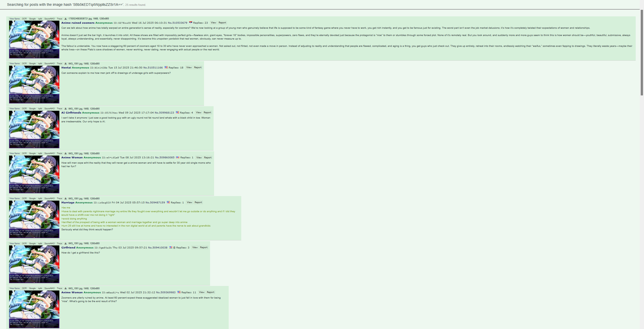644x329 pixels.
Task: Open thumbnail of the 'Marriage' post
Action: tap(34, 219)
